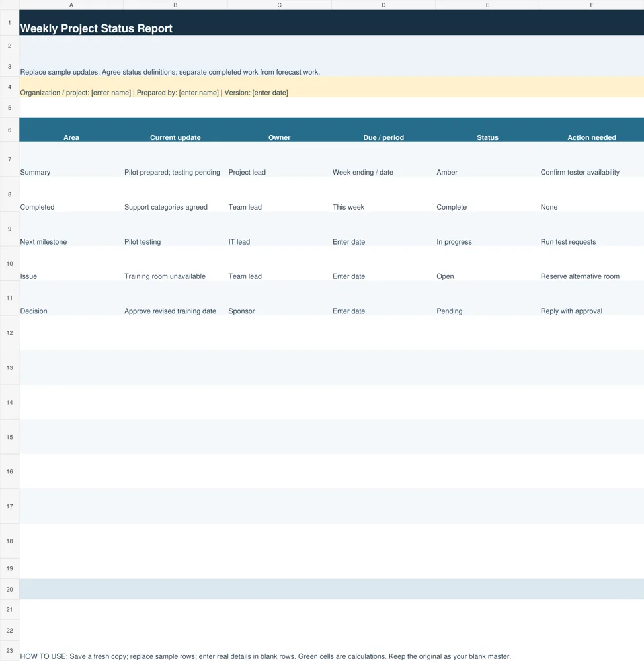Select the 'Week ending / date' cell
The image size is (644, 661).
tap(383, 159)
